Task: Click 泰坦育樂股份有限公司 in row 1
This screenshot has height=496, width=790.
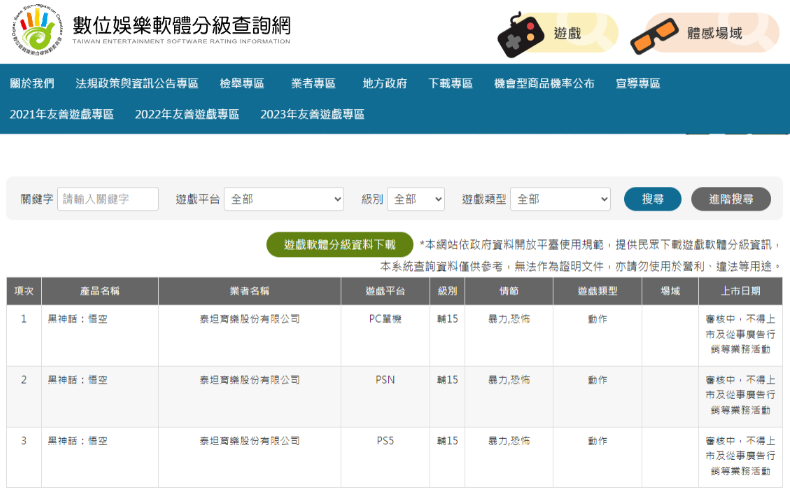Action: coord(250,319)
